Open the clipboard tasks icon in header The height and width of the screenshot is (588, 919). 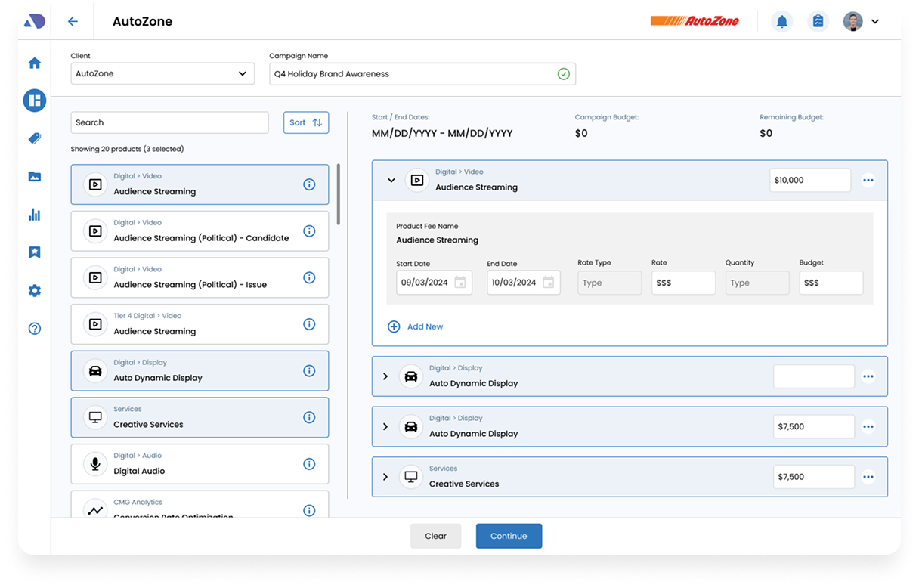pos(818,21)
